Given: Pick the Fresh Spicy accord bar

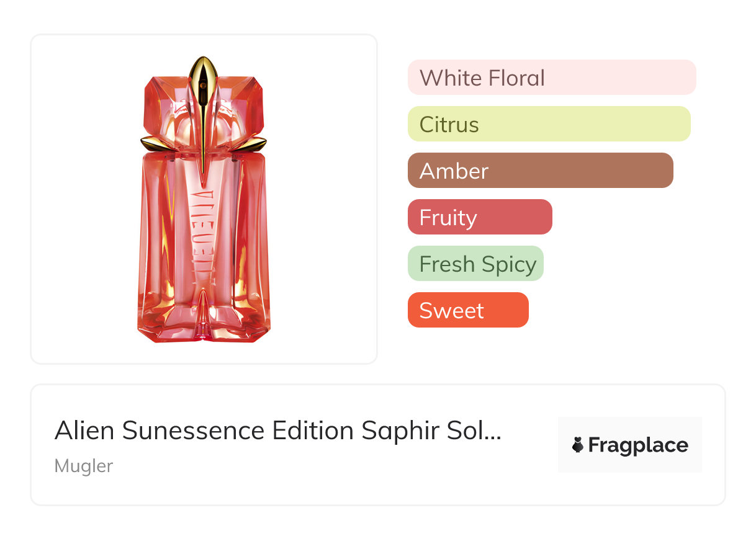Looking at the screenshot, I should tap(475, 264).
